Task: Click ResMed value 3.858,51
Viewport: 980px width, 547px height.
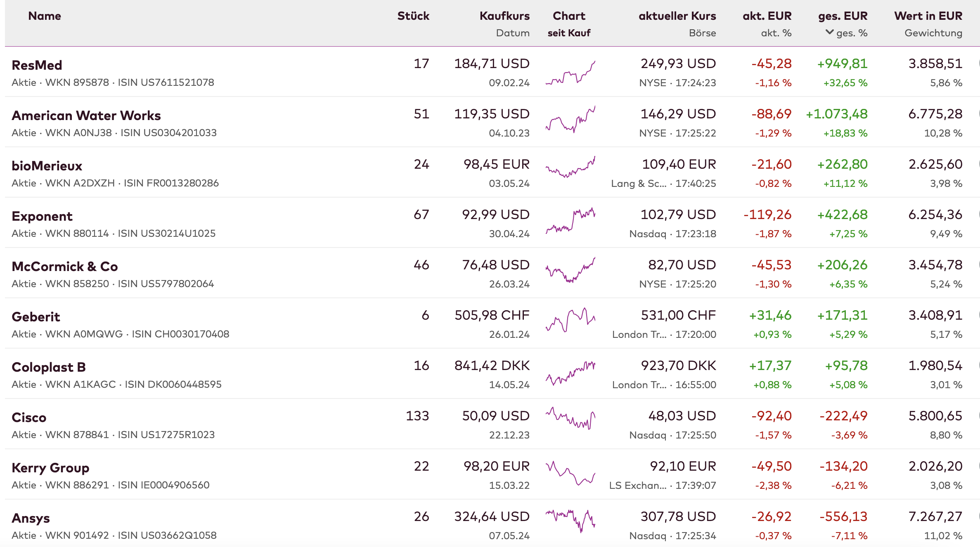Action: click(x=935, y=64)
